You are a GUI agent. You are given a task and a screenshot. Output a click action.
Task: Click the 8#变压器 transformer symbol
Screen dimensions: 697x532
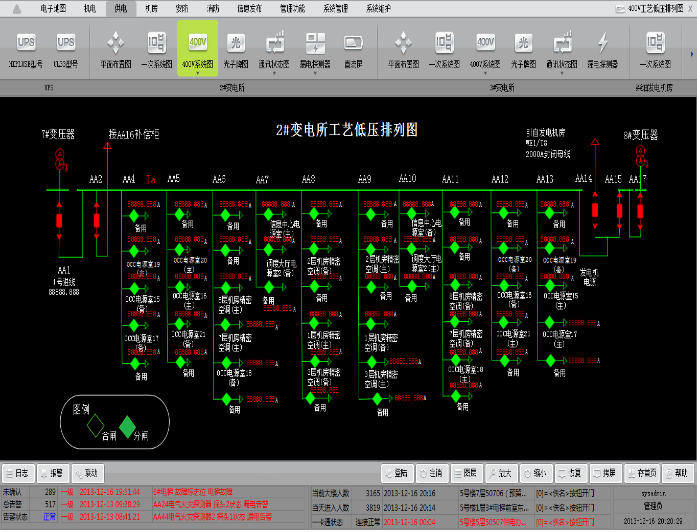tap(641, 156)
